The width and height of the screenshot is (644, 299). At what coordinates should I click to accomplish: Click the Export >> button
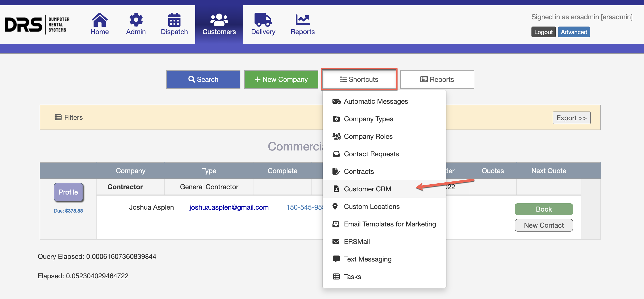click(x=571, y=118)
